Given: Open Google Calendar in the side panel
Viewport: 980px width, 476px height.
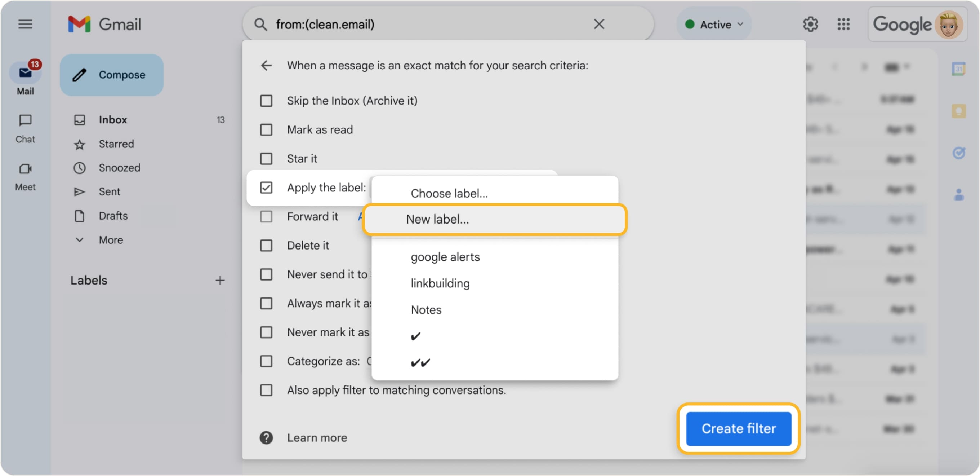Looking at the screenshot, I should [x=959, y=69].
